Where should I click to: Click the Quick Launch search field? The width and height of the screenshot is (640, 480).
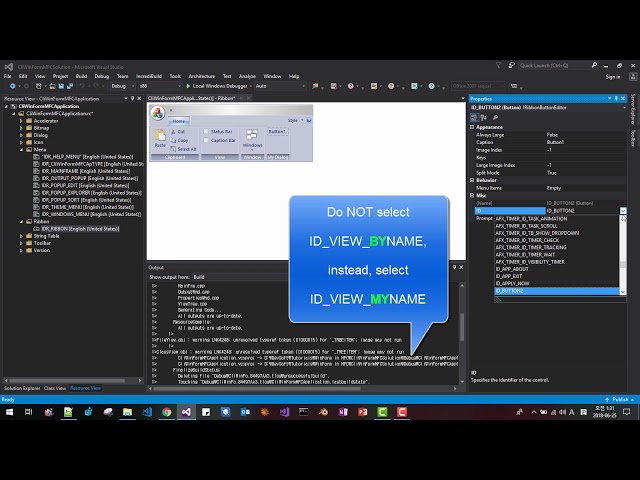[x=554, y=65]
